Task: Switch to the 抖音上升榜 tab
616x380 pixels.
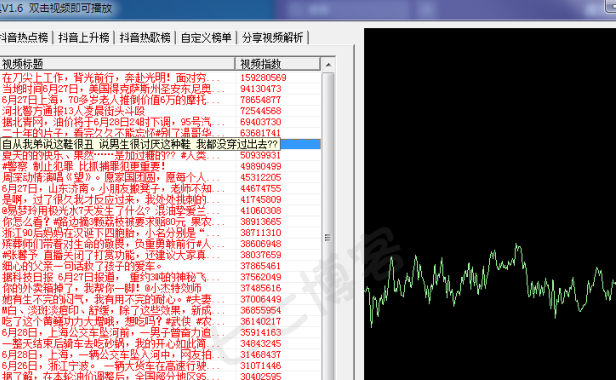Action: [x=84, y=38]
